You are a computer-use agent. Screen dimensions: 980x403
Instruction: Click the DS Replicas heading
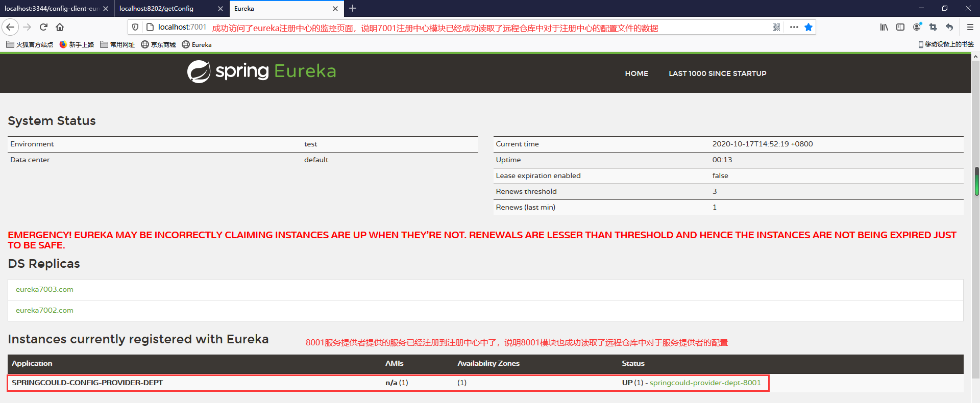pos(44,264)
